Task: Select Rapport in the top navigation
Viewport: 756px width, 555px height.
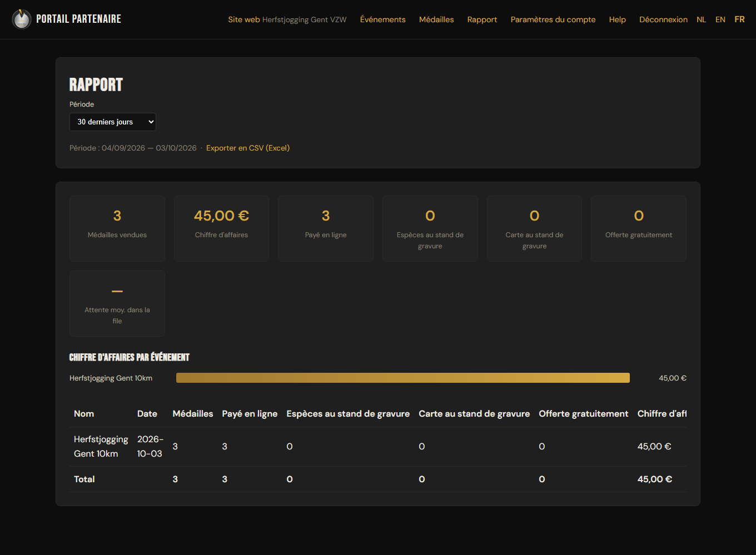Action: pyautogui.click(x=483, y=19)
